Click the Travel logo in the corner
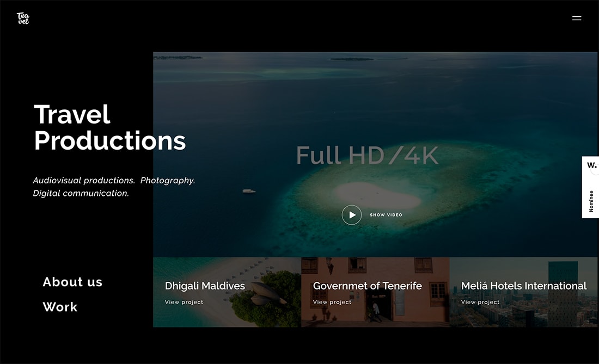 tap(23, 18)
